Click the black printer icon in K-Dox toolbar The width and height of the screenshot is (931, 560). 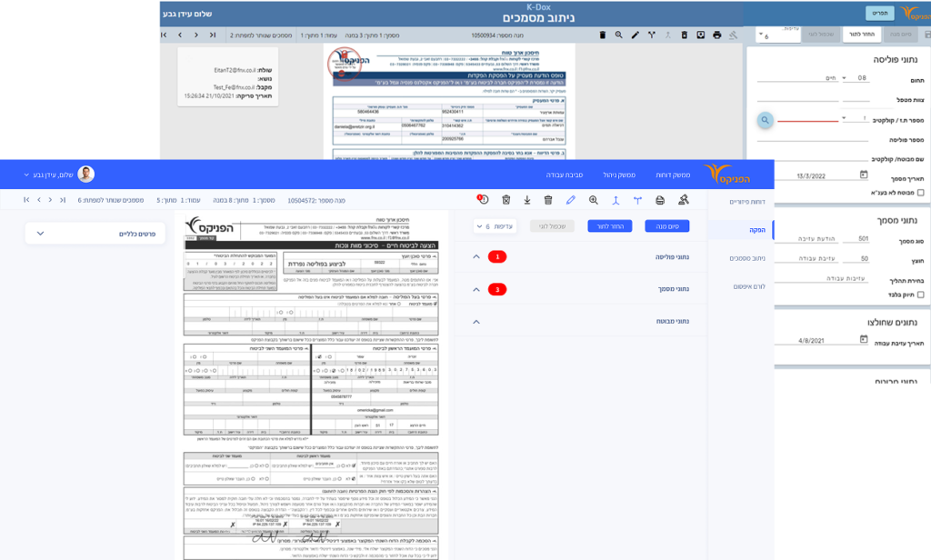pos(716,35)
